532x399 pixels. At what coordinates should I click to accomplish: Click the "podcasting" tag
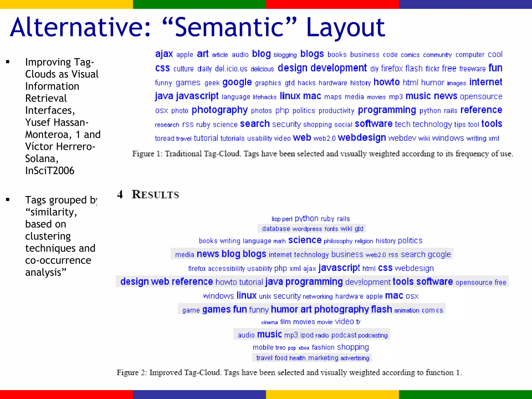[373, 336]
